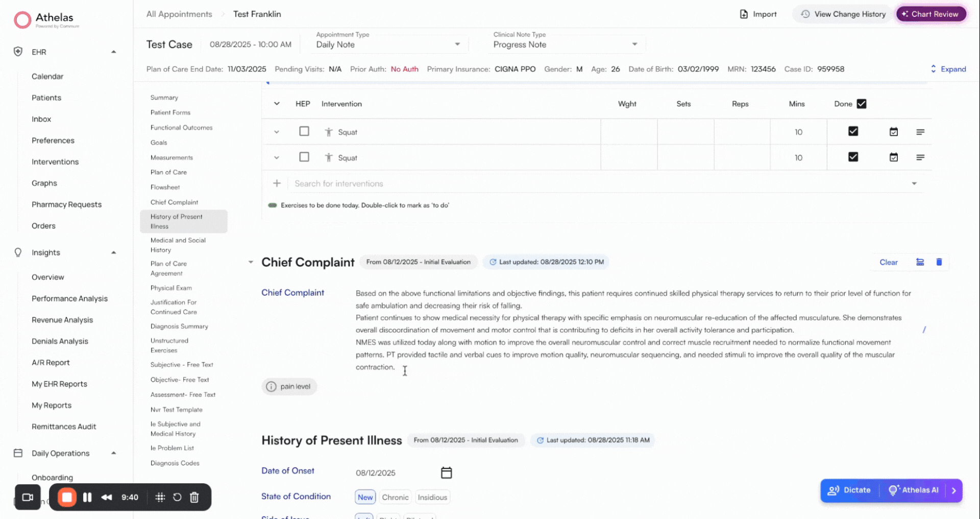The image size is (980, 519).
Task: Select New state of condition
Action: [365, 497]
